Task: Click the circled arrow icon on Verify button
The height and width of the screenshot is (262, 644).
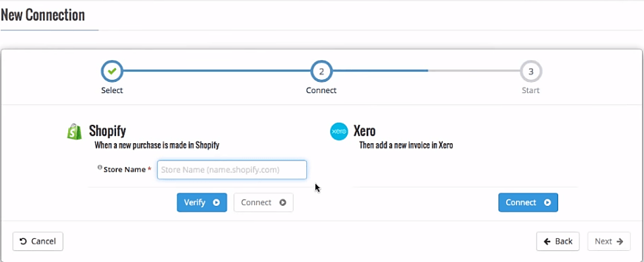Action: coord(216,203)
